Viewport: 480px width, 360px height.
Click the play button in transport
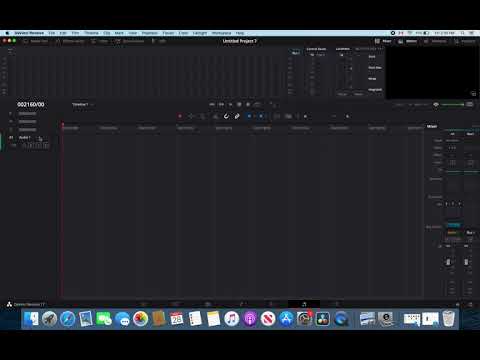tap(230, 104)
